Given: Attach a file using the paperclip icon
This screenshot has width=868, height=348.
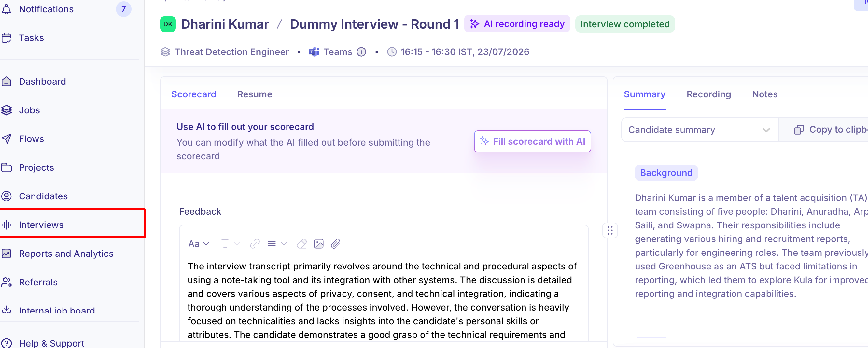Looking at the screenshot, I should click(336, 244).
